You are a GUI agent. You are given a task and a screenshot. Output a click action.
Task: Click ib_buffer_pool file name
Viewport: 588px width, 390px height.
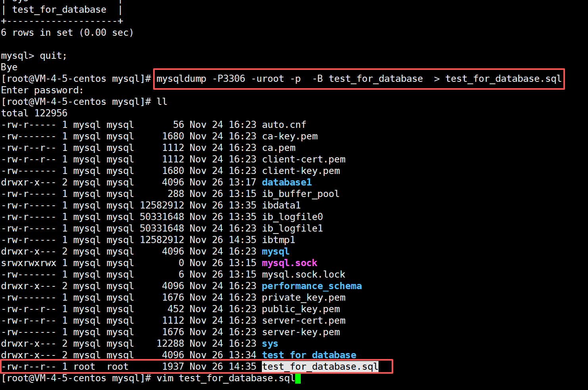[301, 194]
